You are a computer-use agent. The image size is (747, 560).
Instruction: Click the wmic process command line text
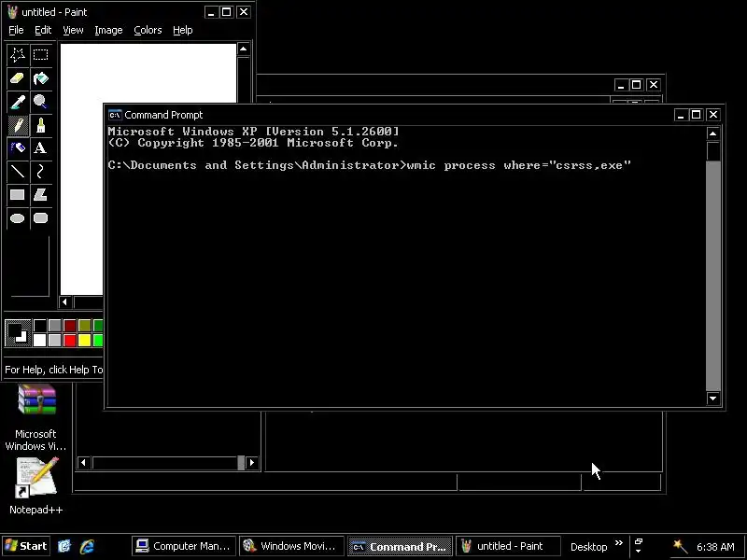coord(519,165)
